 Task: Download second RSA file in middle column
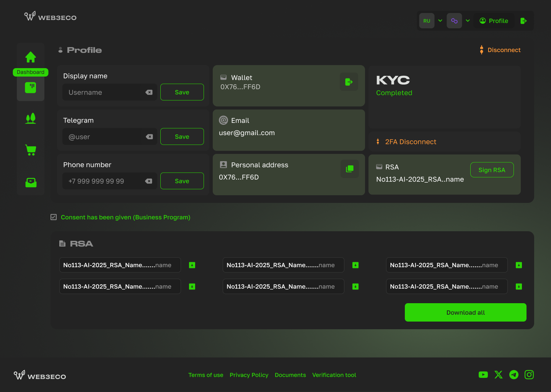(355, 286)
